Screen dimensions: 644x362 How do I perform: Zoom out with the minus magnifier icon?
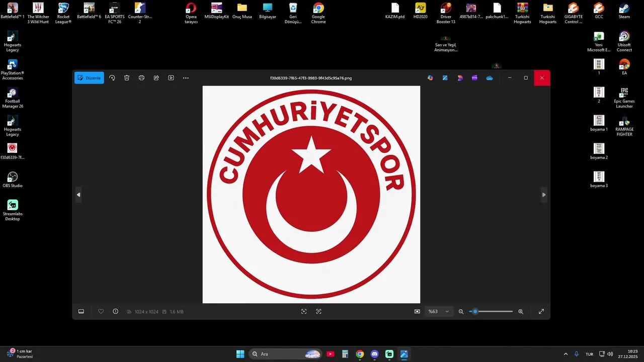pyautogui.click(x=461, y=312)
